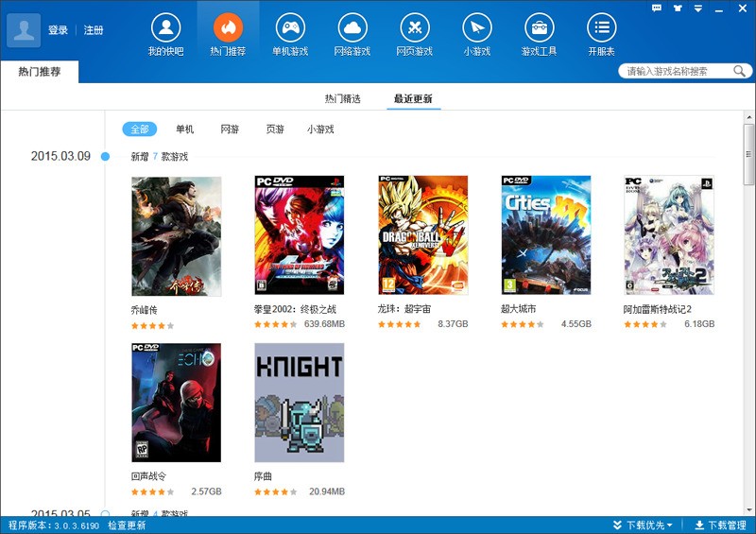Screen dimensions: 756x534
Task: Click the 乔峰传 title text
Action: coord(145,310)
